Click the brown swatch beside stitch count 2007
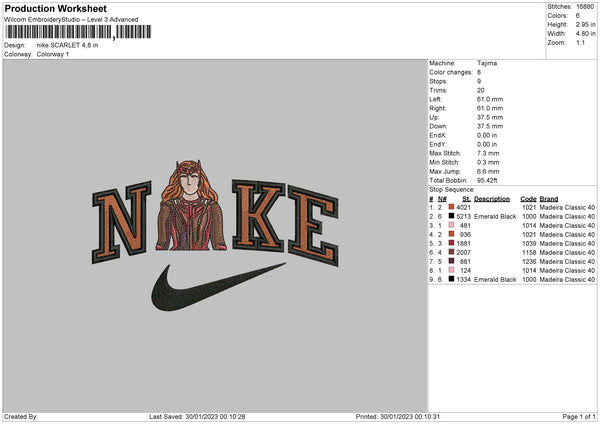The height and width of the screenshot is (424, 600). pyautogui.click(x=452, y=252)
